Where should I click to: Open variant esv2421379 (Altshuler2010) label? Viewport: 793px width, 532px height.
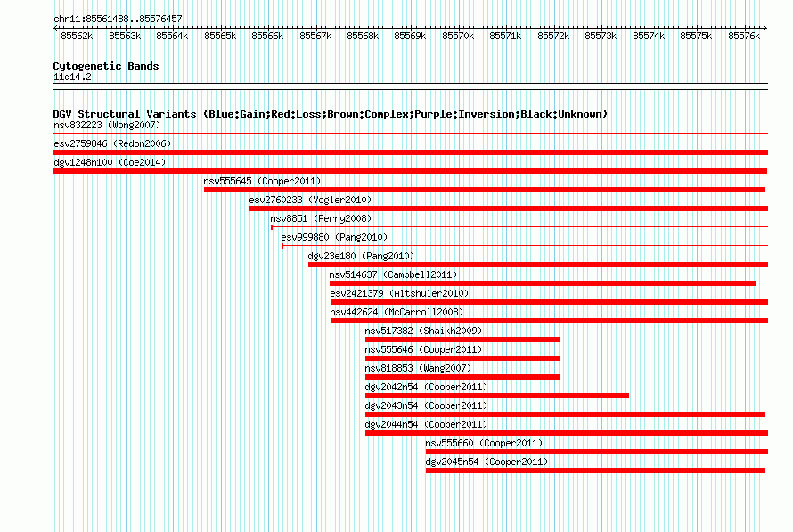pos(399,293)
